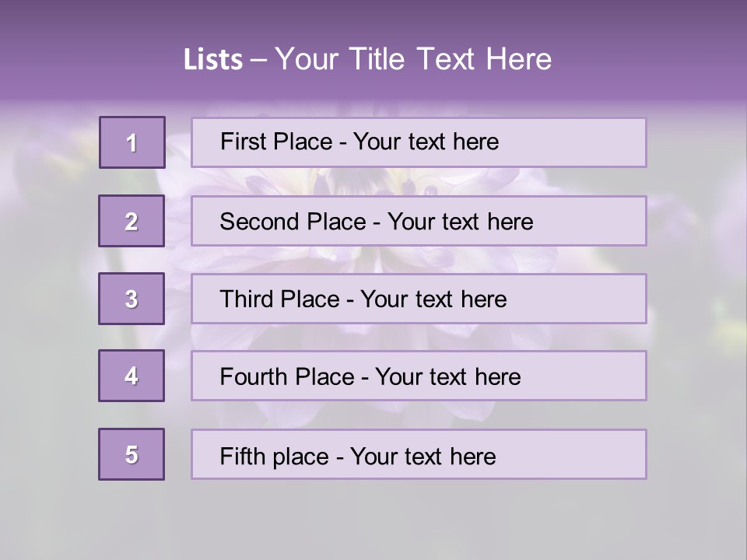Select the number 2 box
Screen dimensions: 747x560
point(132,221)
